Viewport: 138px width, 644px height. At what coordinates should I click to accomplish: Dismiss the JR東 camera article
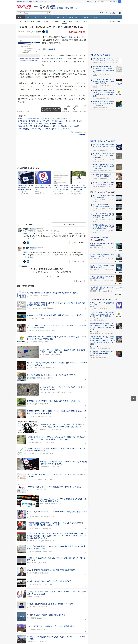(86, 298)
